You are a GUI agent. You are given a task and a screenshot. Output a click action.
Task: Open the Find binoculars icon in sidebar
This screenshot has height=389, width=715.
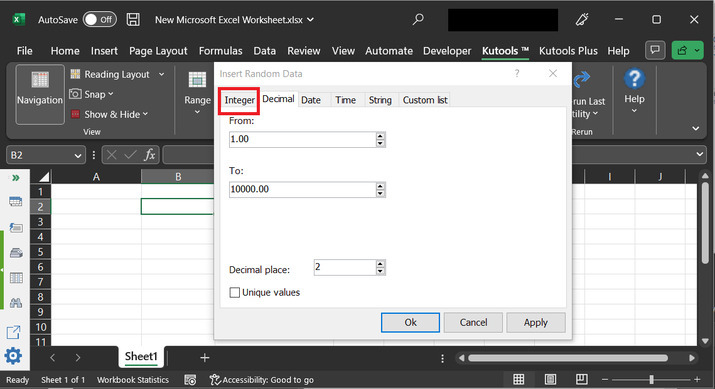click(16, 303)
